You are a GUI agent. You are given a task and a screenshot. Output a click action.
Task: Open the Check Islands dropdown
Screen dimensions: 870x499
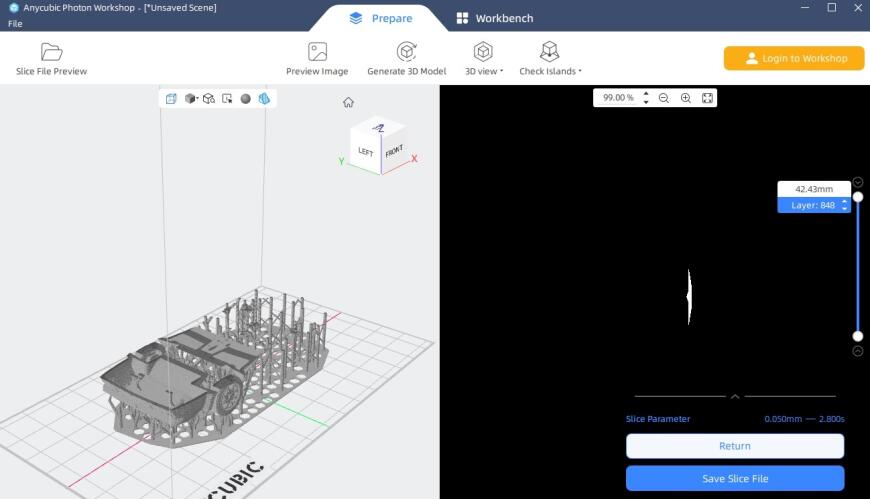550,58
